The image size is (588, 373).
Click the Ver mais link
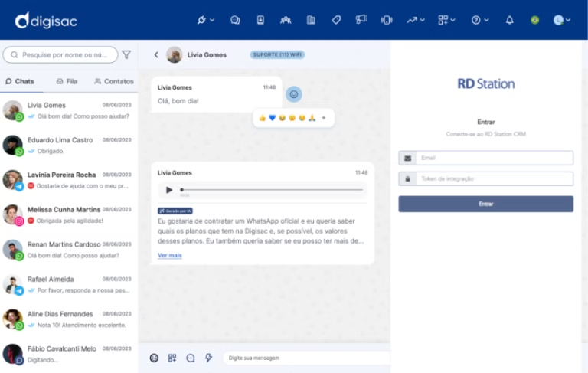pos(170,255)
